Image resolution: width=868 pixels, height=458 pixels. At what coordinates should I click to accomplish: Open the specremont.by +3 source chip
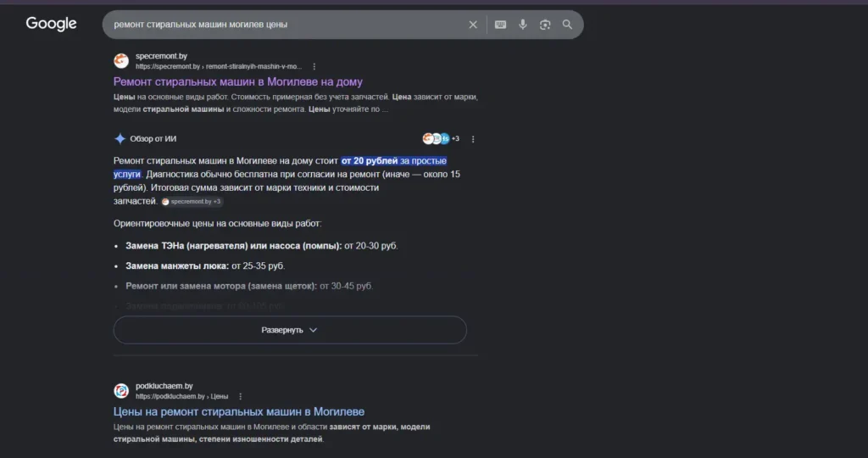click(192, 202)
